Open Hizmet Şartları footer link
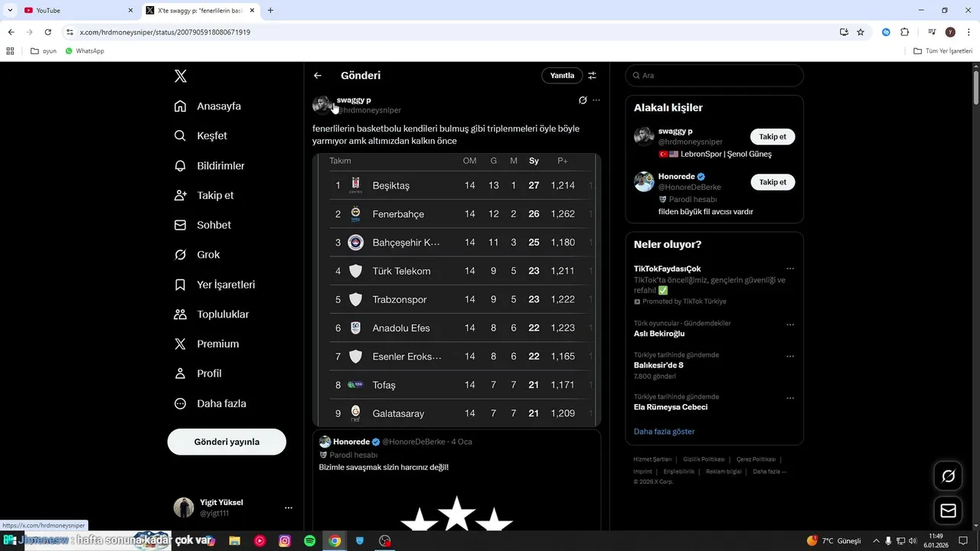 tap(652, 459)
